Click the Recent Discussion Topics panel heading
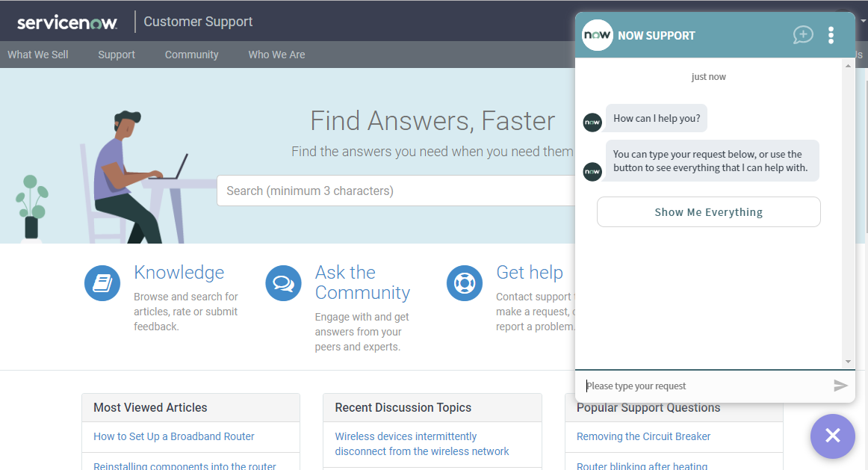Screen dimensions: 868x470 [x=403, y=407]
